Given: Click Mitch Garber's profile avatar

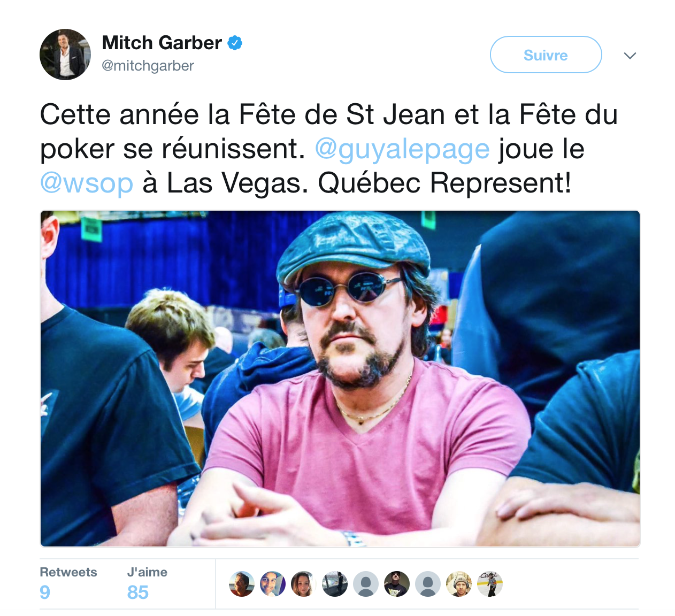Looking at the screenshot, I should click(65, 55).
